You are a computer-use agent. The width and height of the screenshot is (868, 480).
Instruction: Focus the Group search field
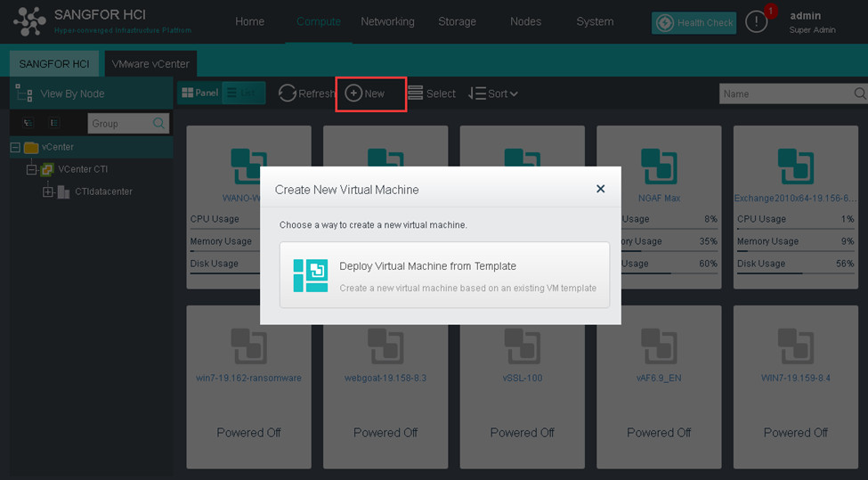point(119,124)
